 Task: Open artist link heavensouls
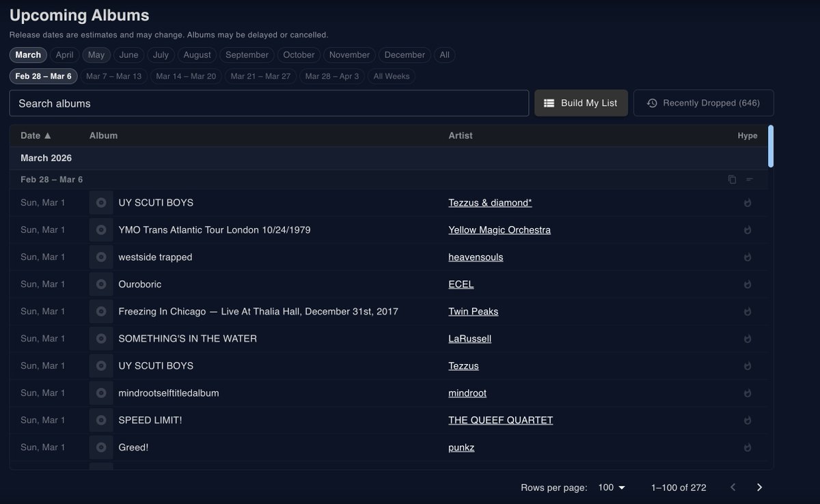tap(476, 257)
